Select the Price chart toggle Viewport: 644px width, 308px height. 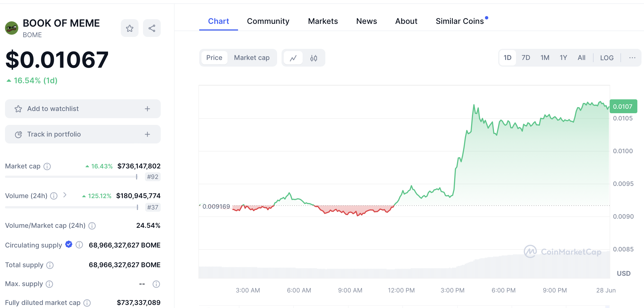click(214, 58)
